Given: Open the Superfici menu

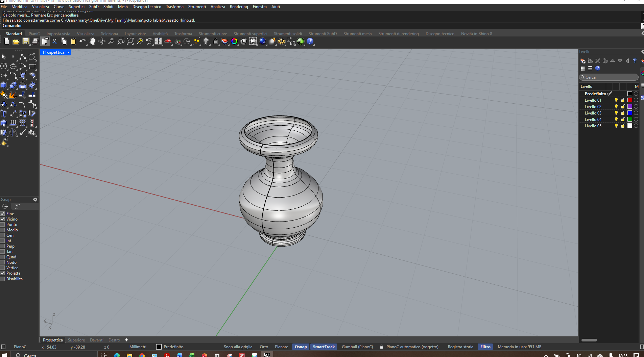Looking at the screenshot, I should pos(76,7).
